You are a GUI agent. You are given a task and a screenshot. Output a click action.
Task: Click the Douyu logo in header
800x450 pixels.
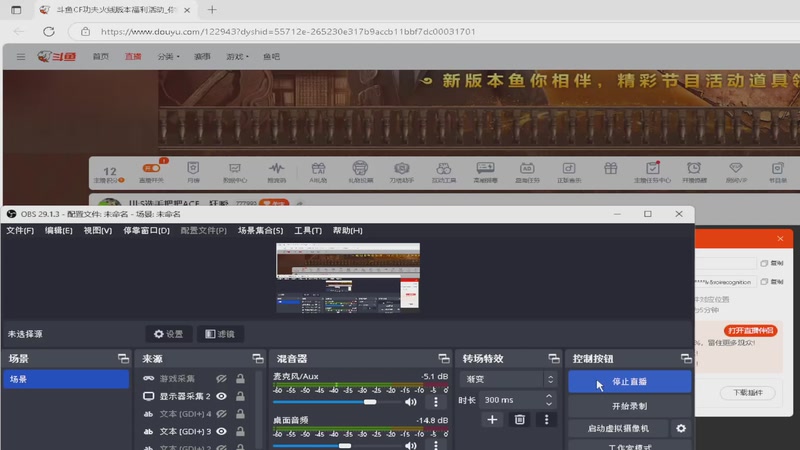[57, 57]
